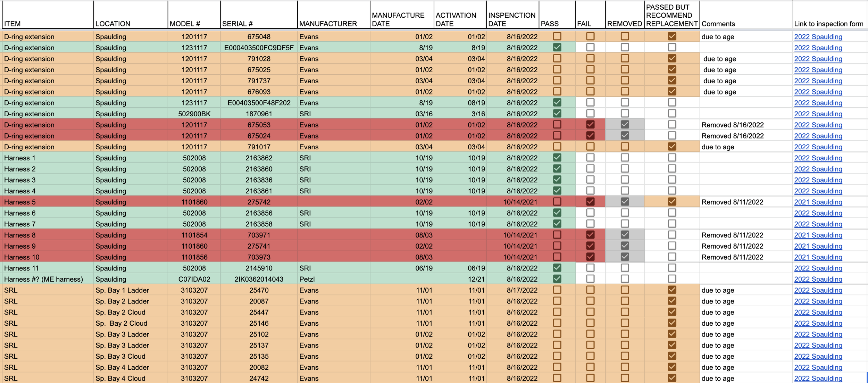The width and height of the screenshot is (868, 383).
Task: Toggle REMOVED checkbox for Harness 8
Action: tap(625, 235)
